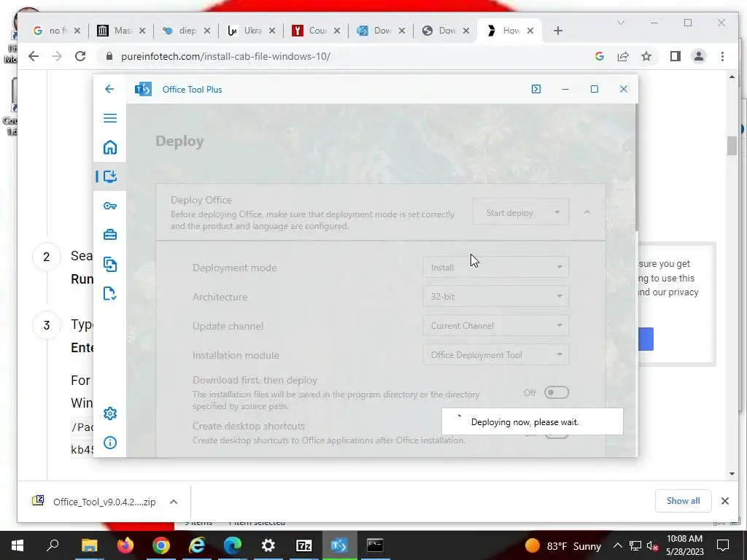747x560 pixels.
Task: Click the Google icon in address bar
Action: tap(600, 56)
